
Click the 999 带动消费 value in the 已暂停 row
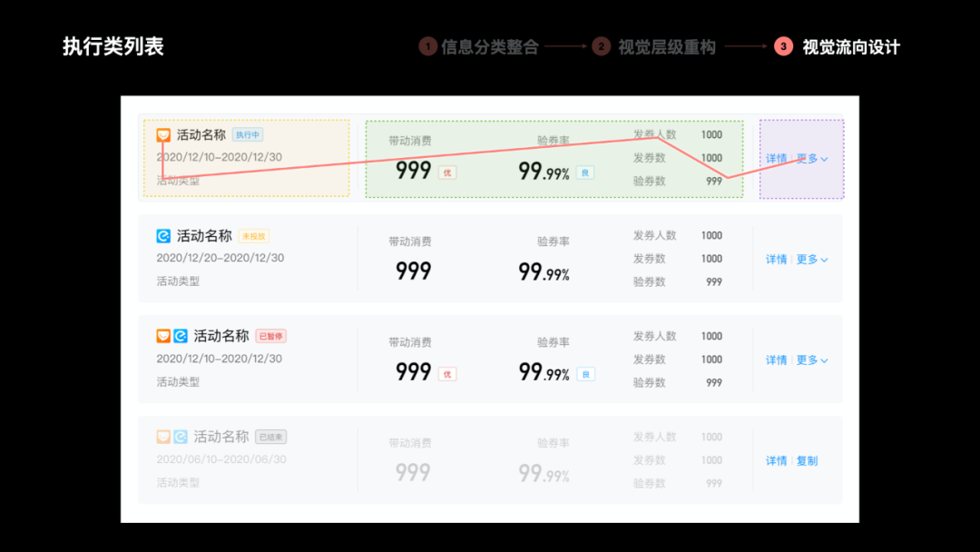(413, 372)
